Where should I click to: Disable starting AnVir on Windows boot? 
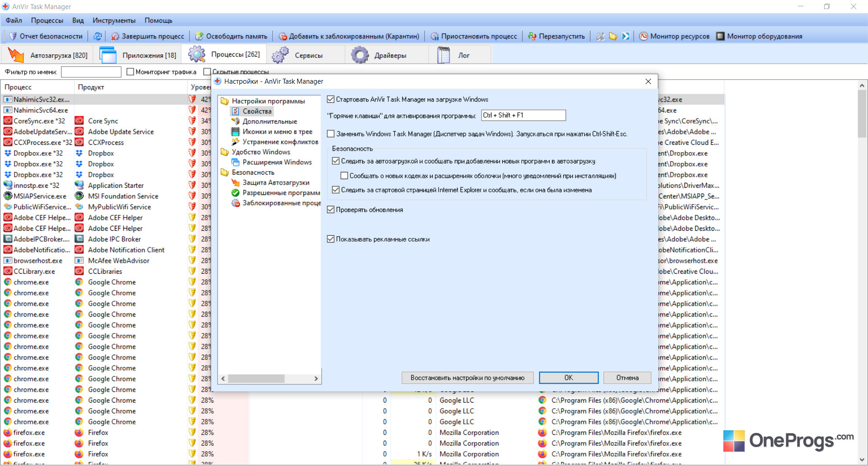330,100
